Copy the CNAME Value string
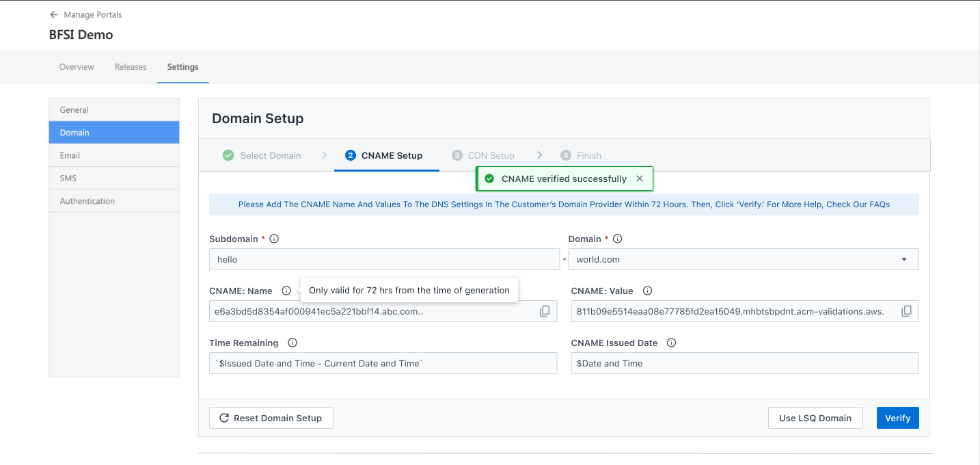The image size is (980, 465). click(906, 311)
